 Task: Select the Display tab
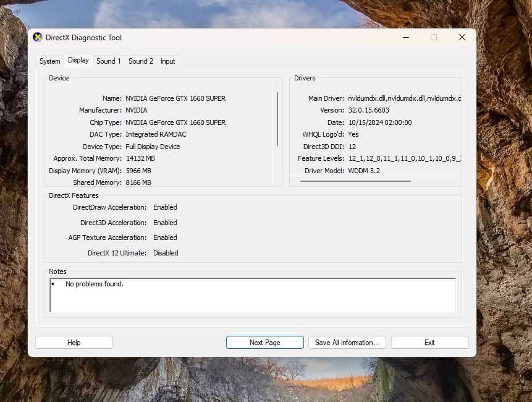pyautogui.click(x=78, y=60)
